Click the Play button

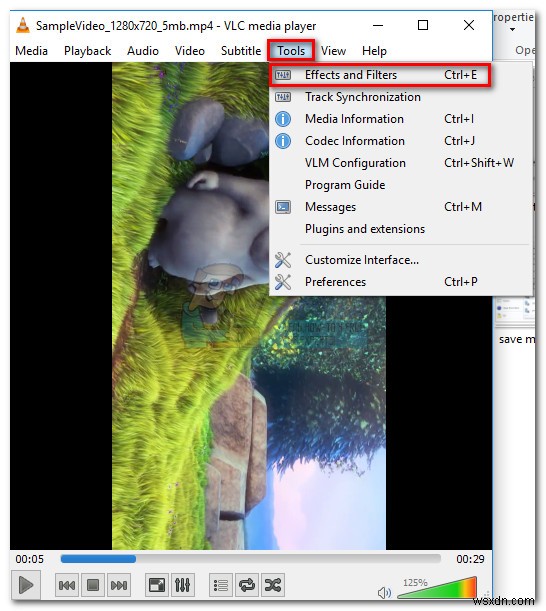tap(26, 585)
